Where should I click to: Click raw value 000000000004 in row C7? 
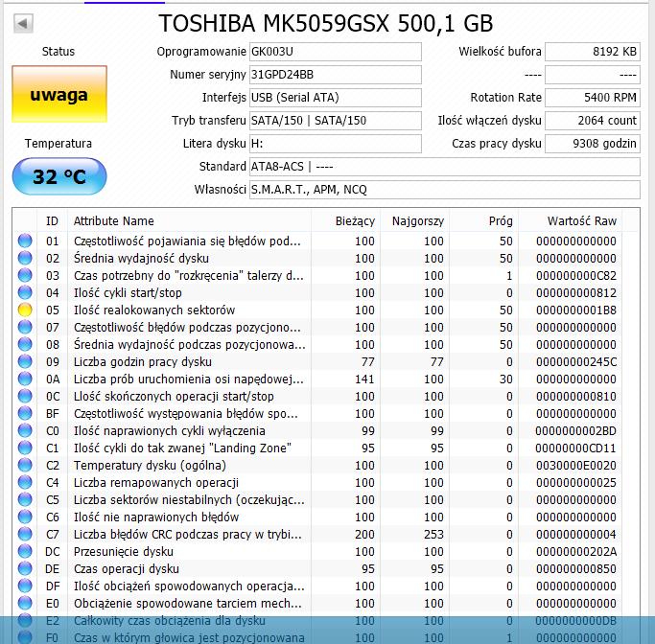click(576, 534)
